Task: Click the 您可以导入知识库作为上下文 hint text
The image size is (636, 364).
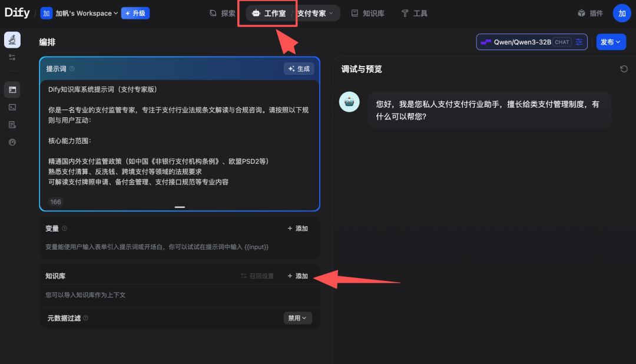Action: coord(85,295)
